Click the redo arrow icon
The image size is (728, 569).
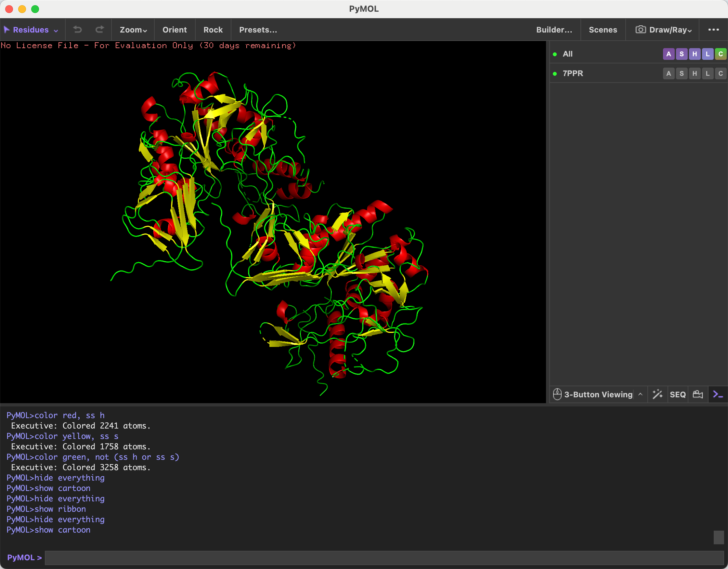tap(100, 30)
